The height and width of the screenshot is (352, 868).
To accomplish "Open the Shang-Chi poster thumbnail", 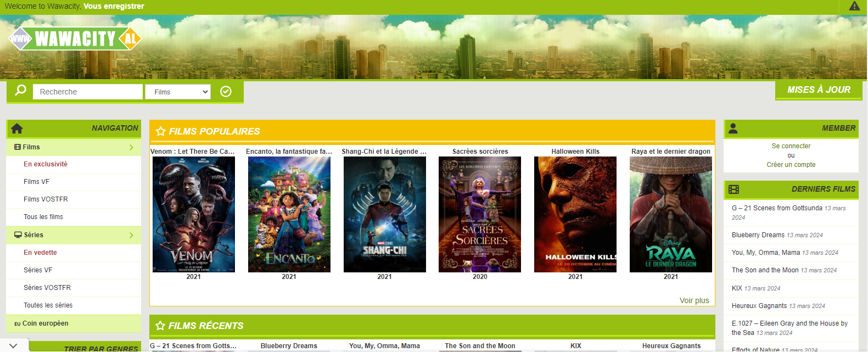I will click(385, 215).
